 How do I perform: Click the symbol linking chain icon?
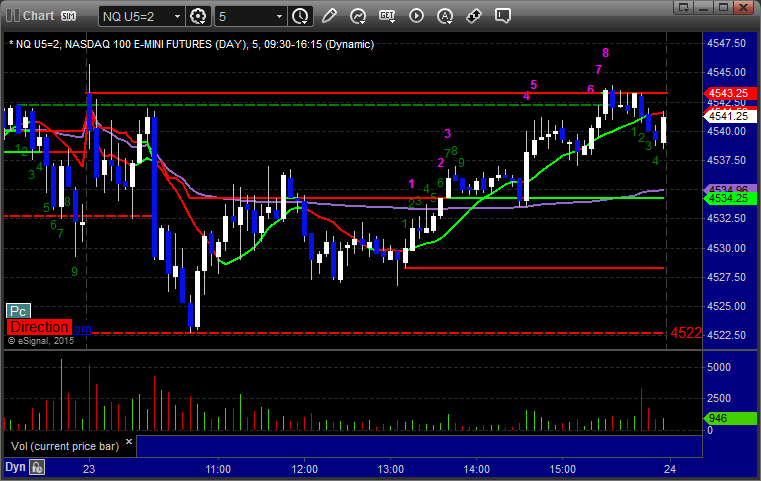point(473,16)
